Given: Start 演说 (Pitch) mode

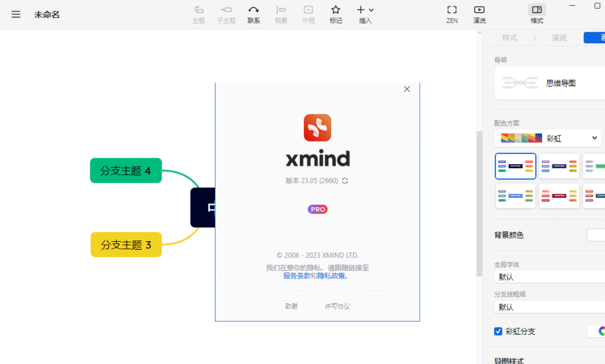Looking at the screenshot, I should (479, 14).
